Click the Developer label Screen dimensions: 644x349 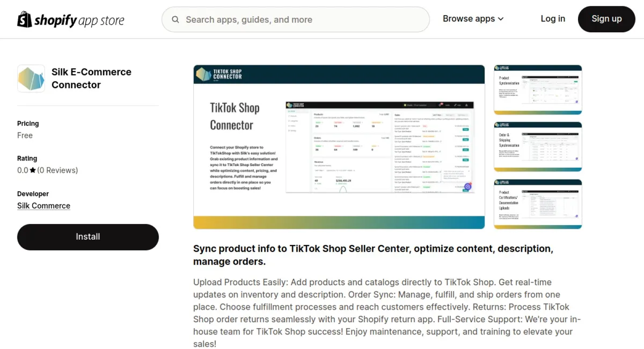click(33, 194)
